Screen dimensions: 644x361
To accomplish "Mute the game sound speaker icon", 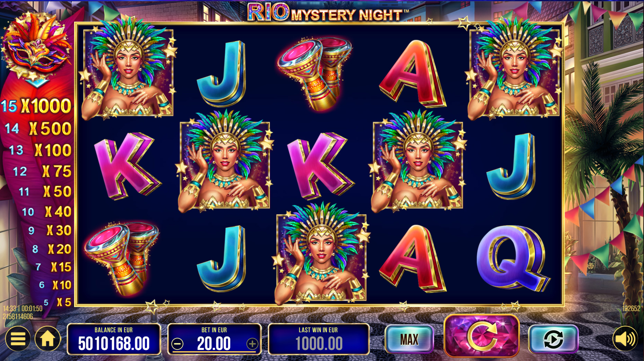I will tap(625, 339).
